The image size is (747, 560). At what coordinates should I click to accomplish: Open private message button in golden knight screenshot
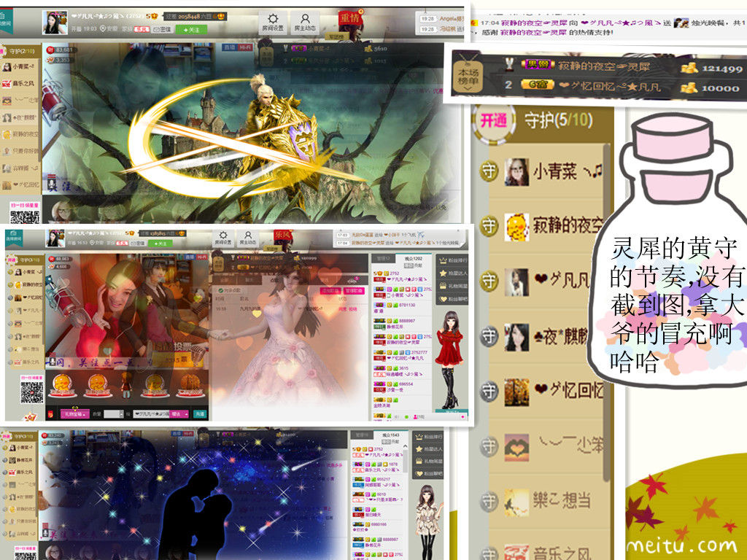coord(163,29)
